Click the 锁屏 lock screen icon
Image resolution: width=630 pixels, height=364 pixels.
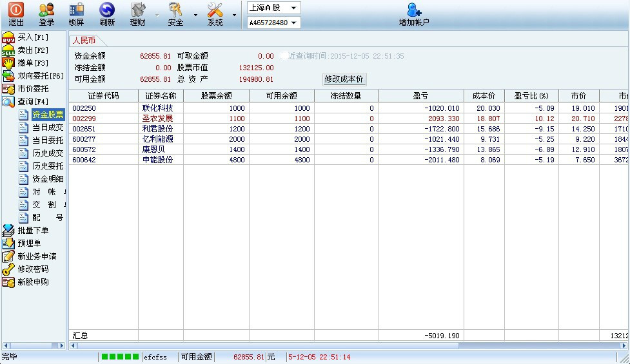[x=76, y=14]
